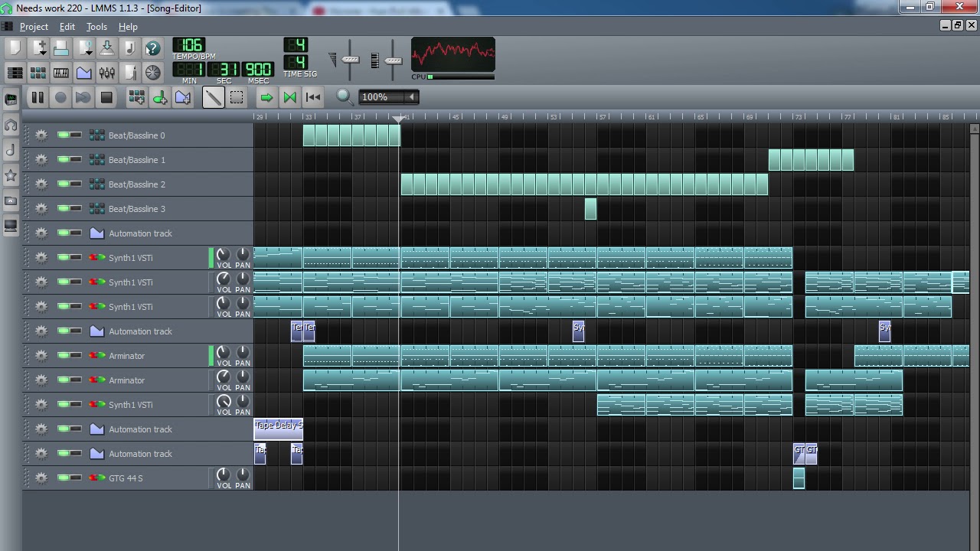Show the controller rack
The width and height of the screenshot is (980, 551).
click(x=152, y=73)
